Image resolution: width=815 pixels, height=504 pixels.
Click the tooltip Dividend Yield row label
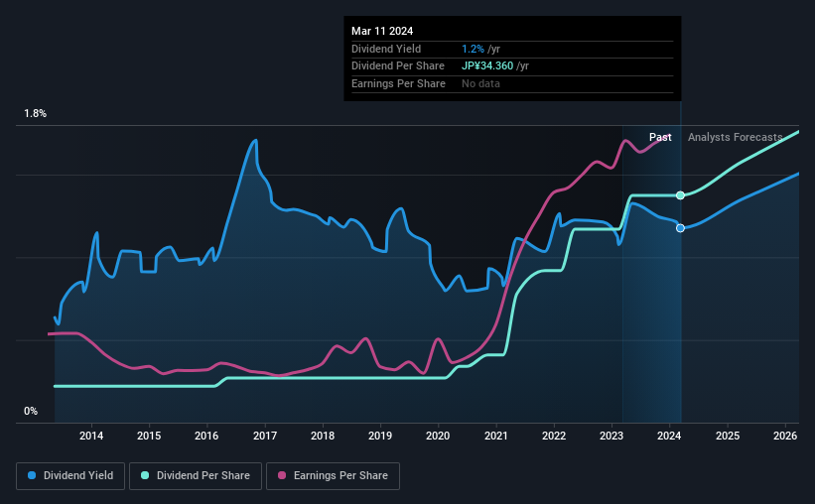click(386, 49)
